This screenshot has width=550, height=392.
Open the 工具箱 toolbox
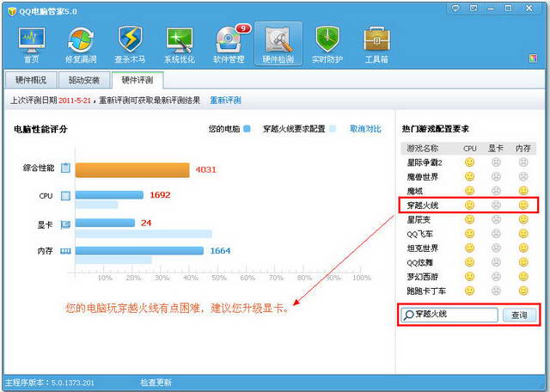(x=376, y=45)
